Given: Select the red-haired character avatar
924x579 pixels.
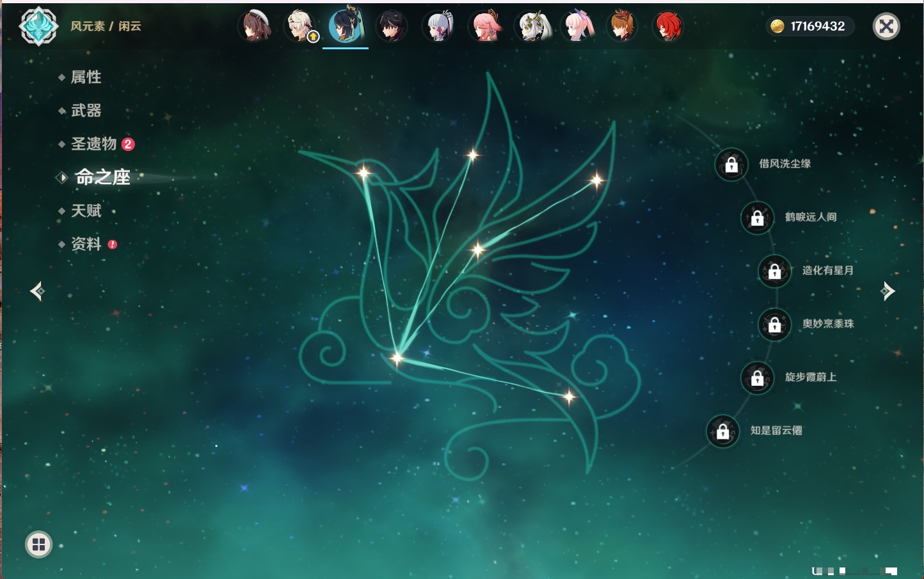Looking at the screenshot, I should (667, 26).
